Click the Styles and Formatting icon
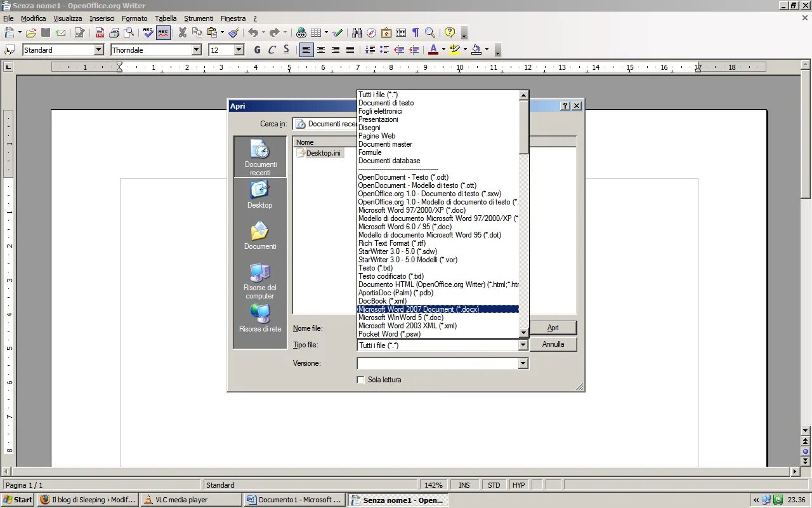Viewport: 812px width, 508px height. 10,50
